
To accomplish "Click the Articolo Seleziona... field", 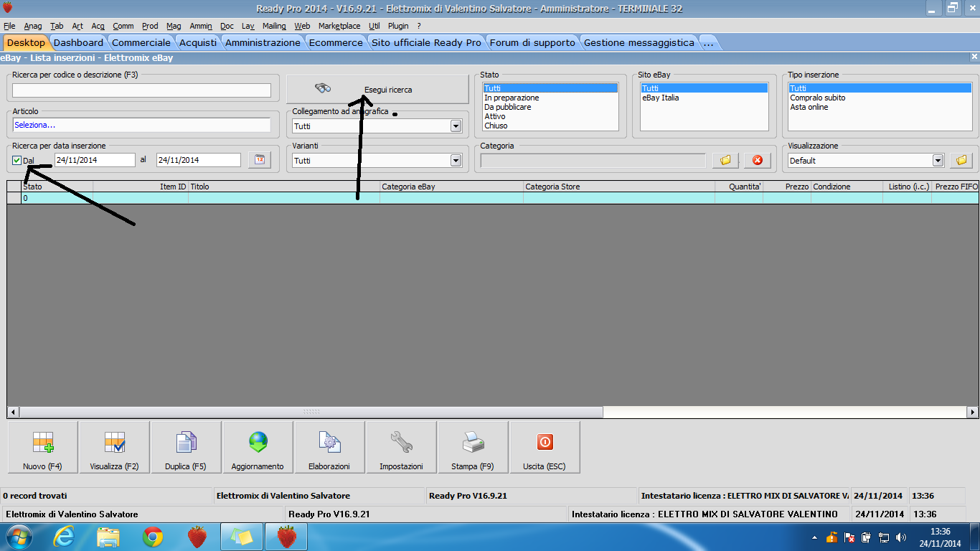I will [141, 125].
